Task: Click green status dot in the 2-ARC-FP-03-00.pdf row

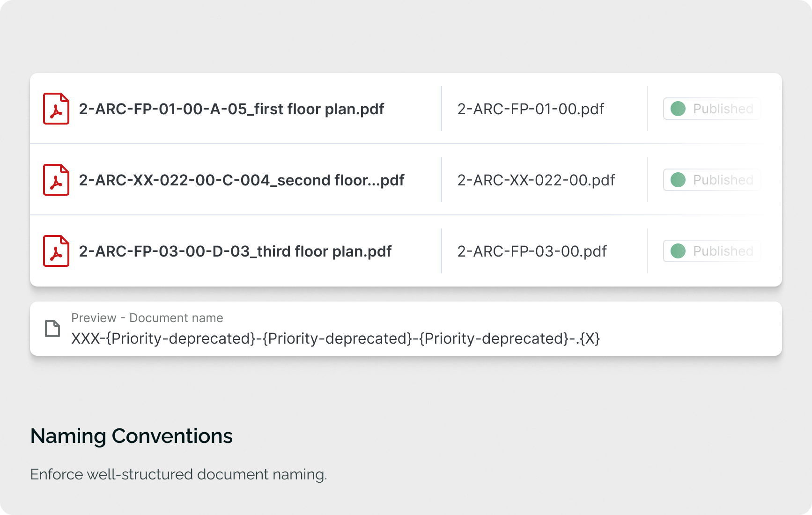Action: [x=678, y=251]
